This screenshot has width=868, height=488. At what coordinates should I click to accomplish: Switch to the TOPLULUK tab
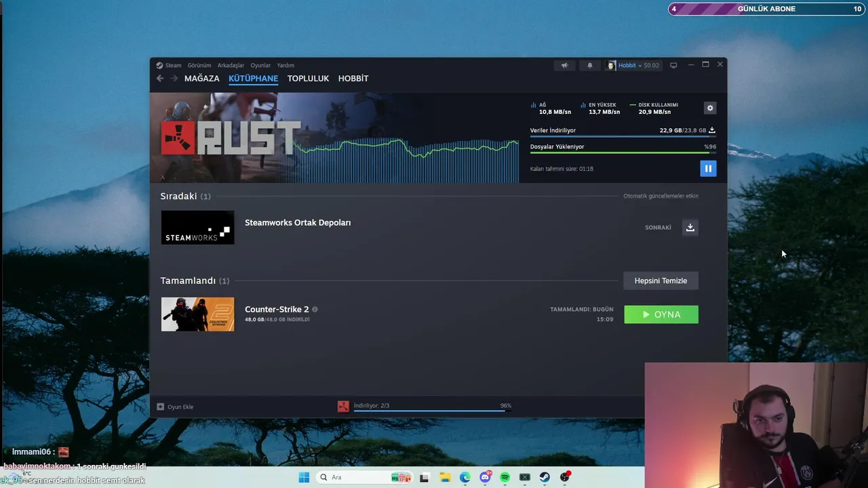click(308, 79)
